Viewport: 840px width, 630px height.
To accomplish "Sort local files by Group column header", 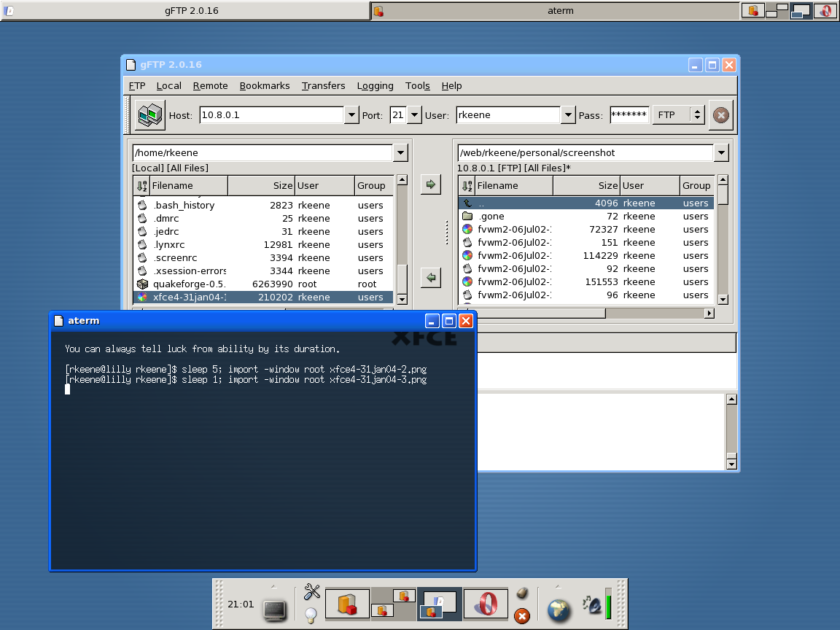I will tap(373, 186).
